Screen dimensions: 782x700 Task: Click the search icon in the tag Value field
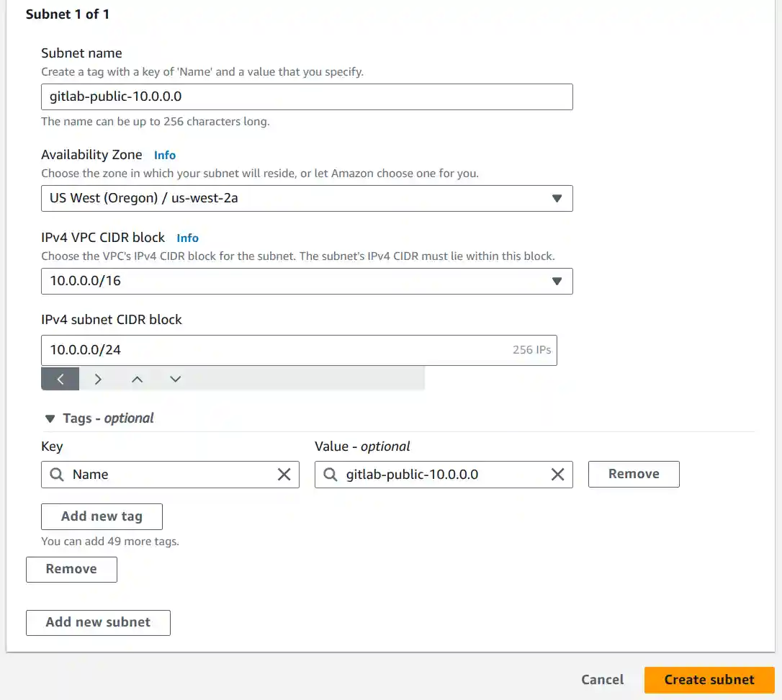tap(331, 474)
